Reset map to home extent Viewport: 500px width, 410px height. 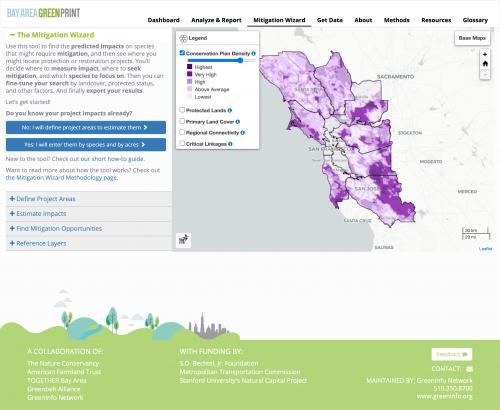tap(485, 64)
